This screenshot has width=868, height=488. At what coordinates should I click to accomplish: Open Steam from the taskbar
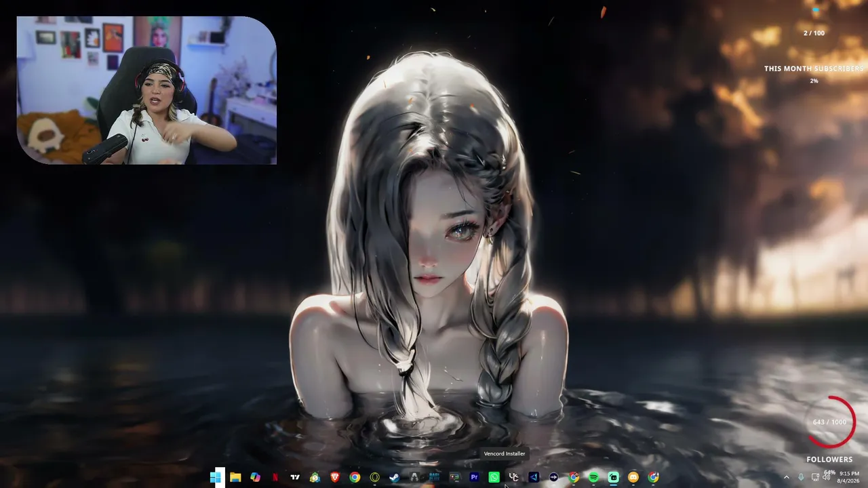tap(394, 477)
